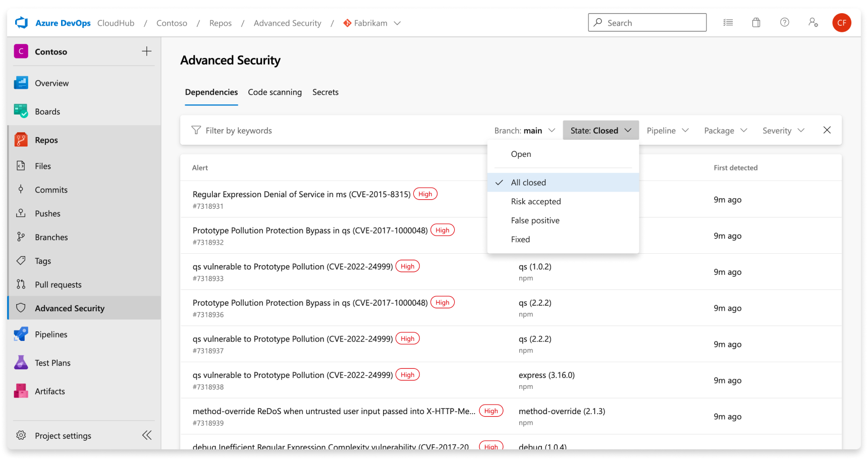Select the All closed option
868x460 pixels.
(528, 182)
